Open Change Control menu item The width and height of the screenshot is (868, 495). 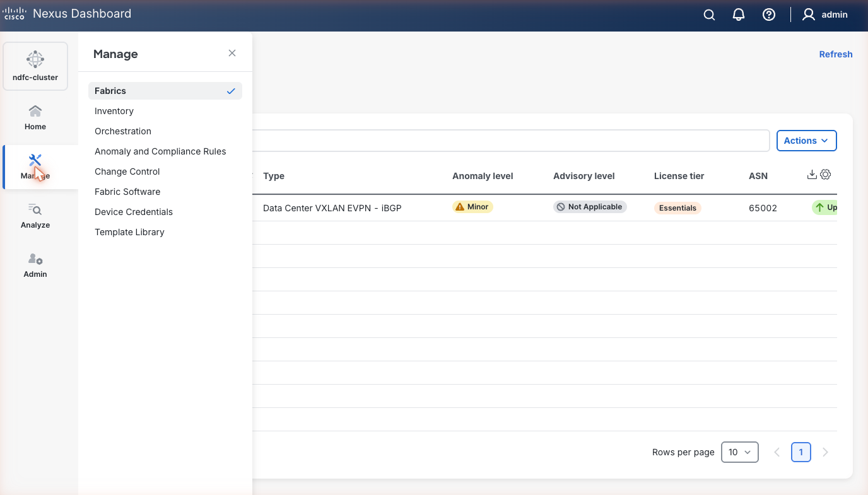click(x=127, y=172)
